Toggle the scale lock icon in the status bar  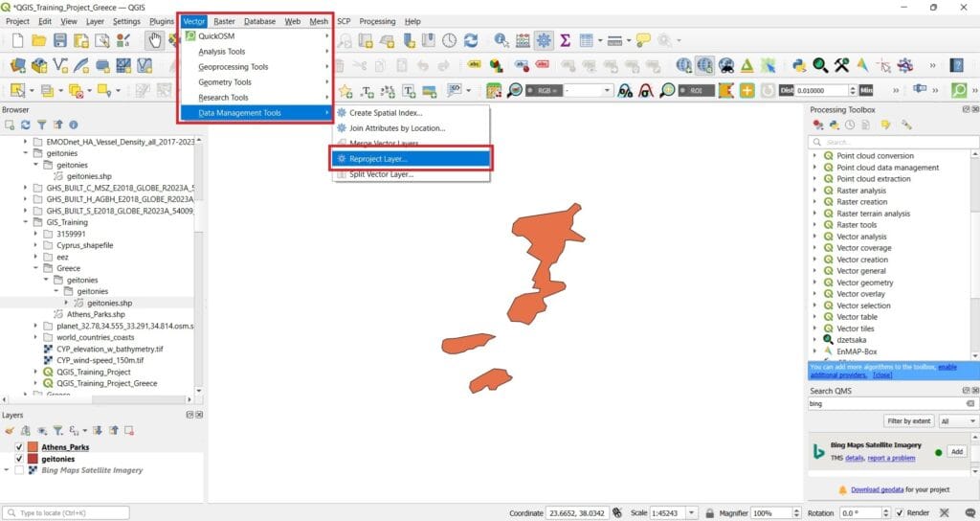709,513
